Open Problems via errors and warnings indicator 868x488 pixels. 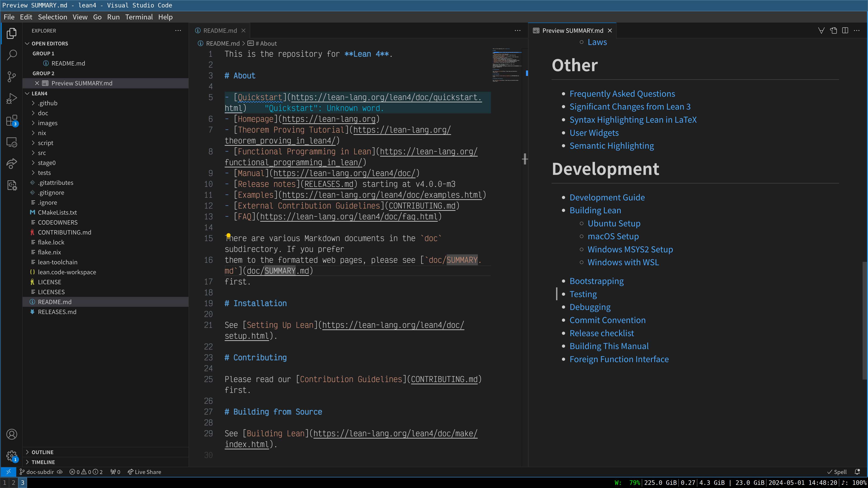click(x=86, y=472)
